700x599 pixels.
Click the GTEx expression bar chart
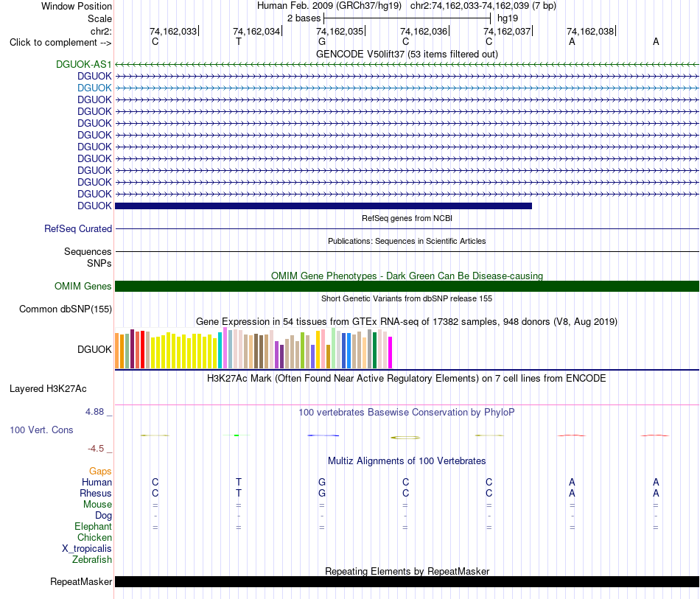(253, 348)
